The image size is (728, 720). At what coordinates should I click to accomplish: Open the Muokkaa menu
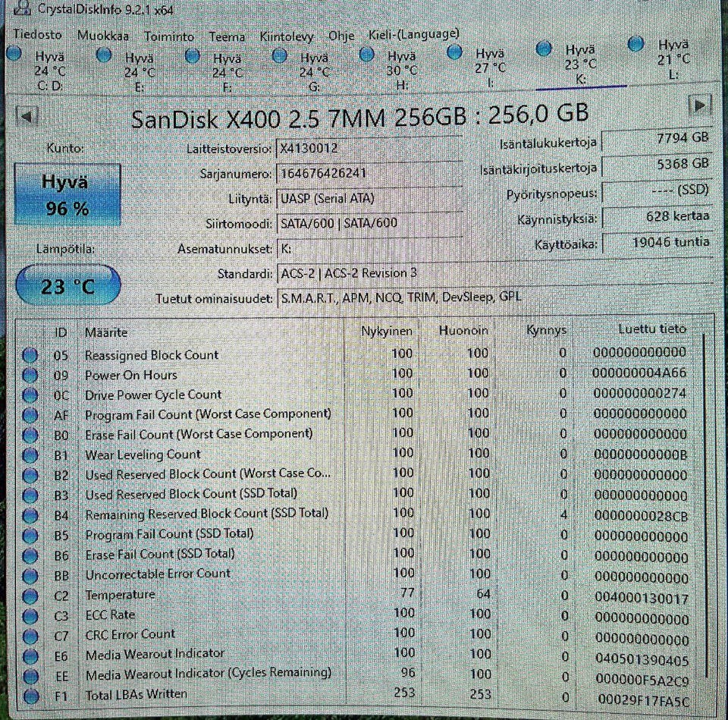click(x=102, y=36)
